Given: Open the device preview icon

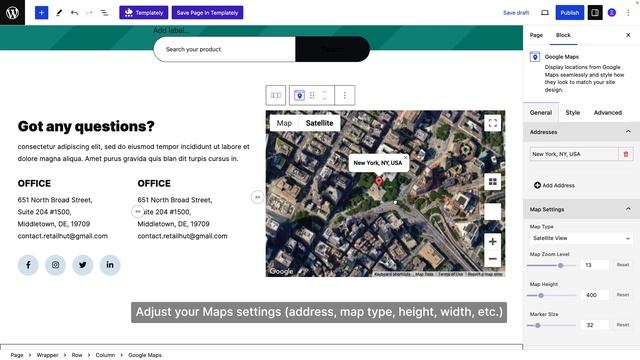Looking at the screenshot, I should coord(544,13).
